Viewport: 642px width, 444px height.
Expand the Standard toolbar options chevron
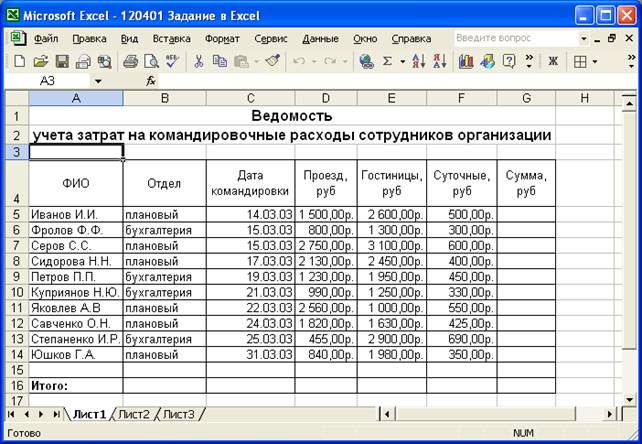coord(529,61)
